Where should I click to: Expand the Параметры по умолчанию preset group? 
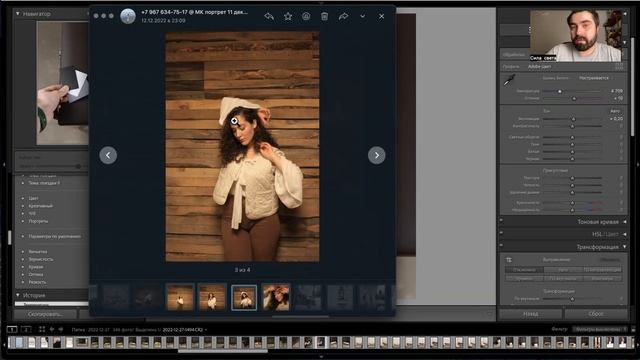[23, 236]
